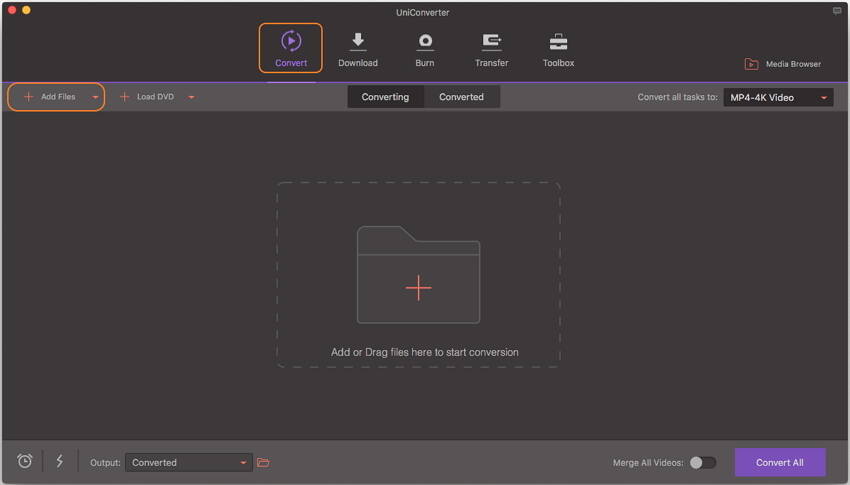850x485 pixels.
Task: Open the Transfer section
Action: 491,50
